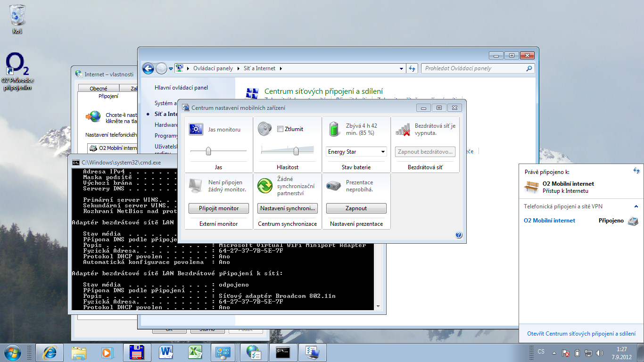
Task: Expand the address bar history dropdown
Action: 401,68
